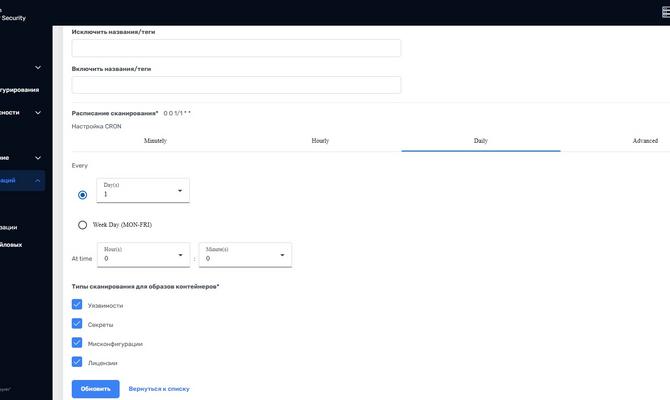Screen dimensions: 670x400
Task: Open the sidebar item ending in 'гурирования'
Action: click(x=20, y=90)
